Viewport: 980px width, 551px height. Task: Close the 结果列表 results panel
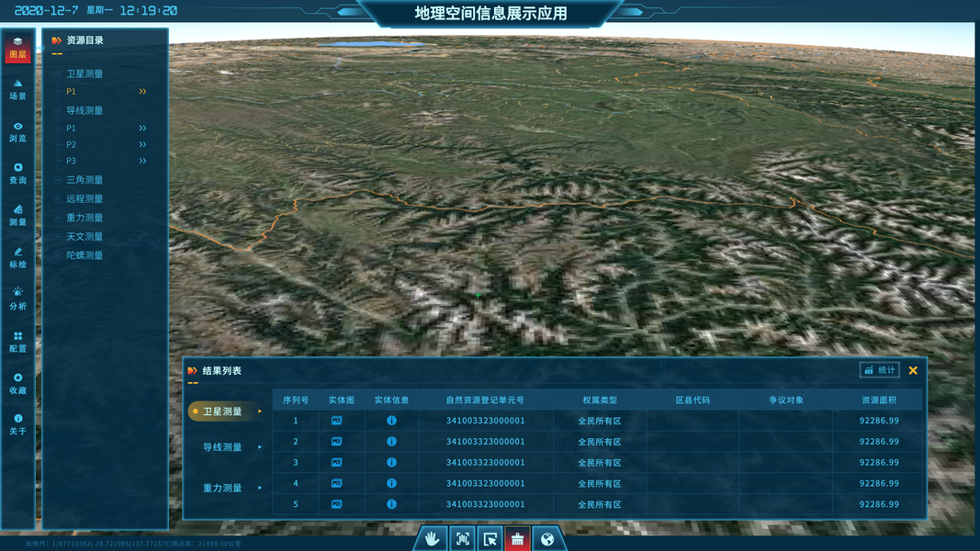pyautogui.click(x=913, y=370)
